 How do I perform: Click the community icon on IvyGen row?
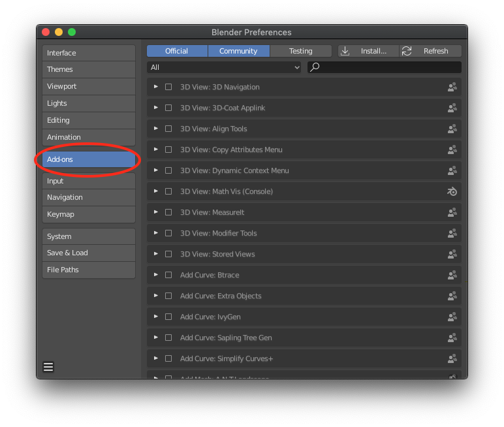point(452,317)
